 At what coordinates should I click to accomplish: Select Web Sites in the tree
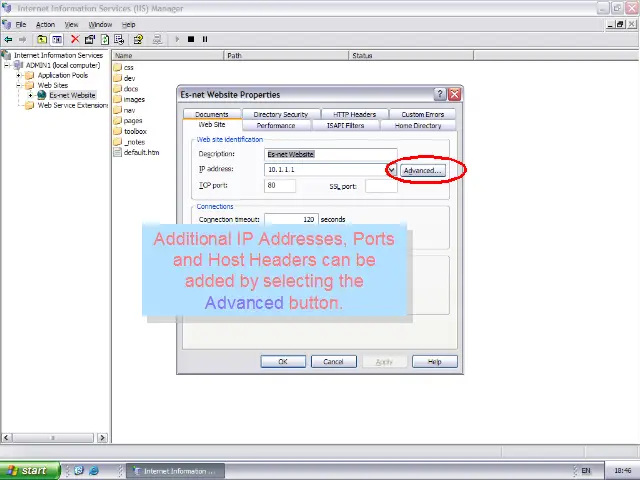pos(53,85)
